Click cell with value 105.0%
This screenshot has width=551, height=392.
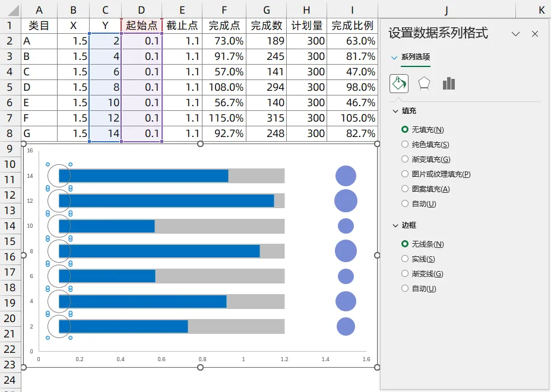[x=353, y=118]
